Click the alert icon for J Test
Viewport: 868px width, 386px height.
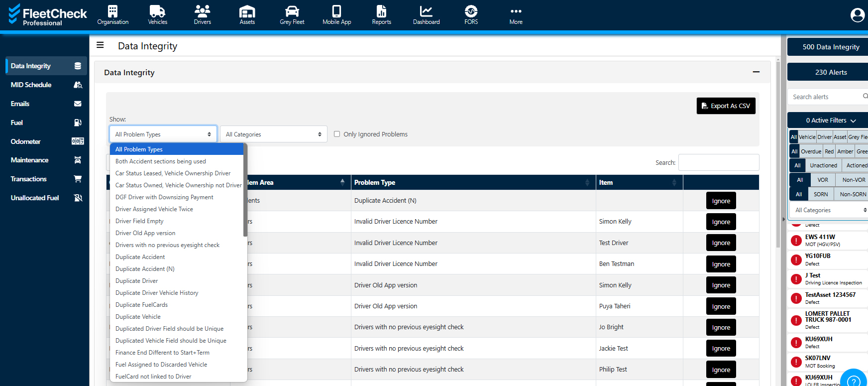[796, 279]
